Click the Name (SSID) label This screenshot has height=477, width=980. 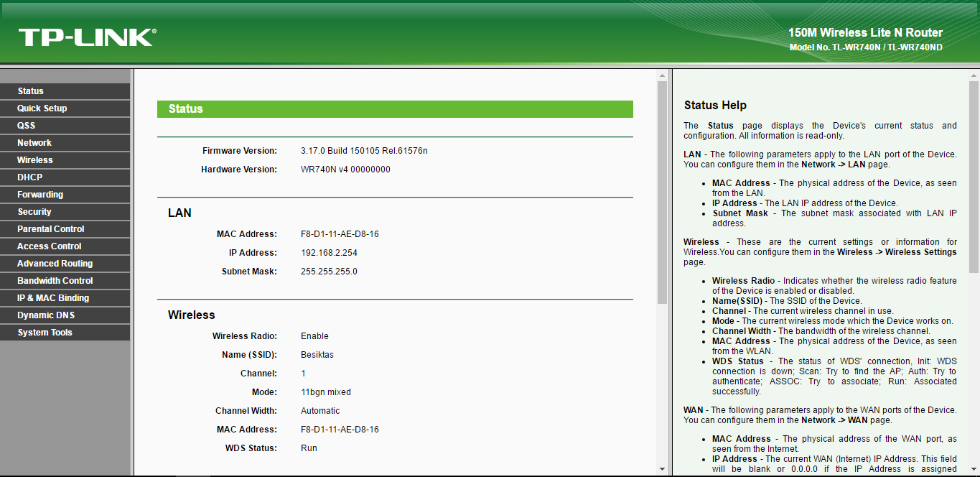[x=249, y=355]
